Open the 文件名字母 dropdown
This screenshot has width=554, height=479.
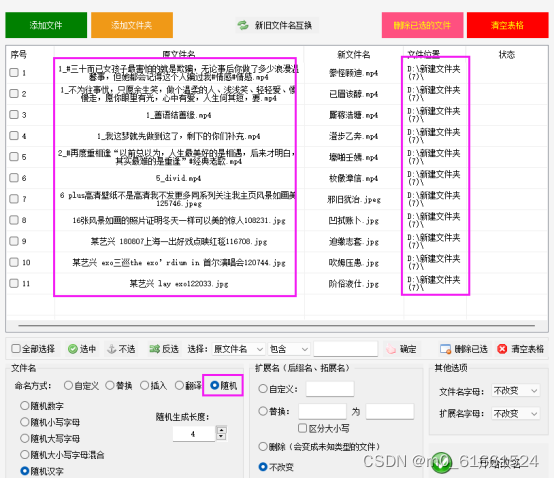click(515, 391)
